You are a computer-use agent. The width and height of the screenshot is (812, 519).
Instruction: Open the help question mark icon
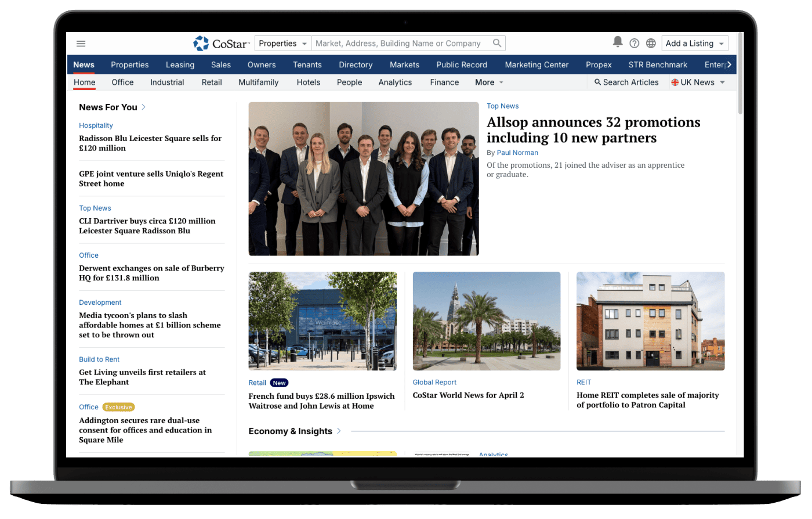pyautogui.click(x=635, y=44)
